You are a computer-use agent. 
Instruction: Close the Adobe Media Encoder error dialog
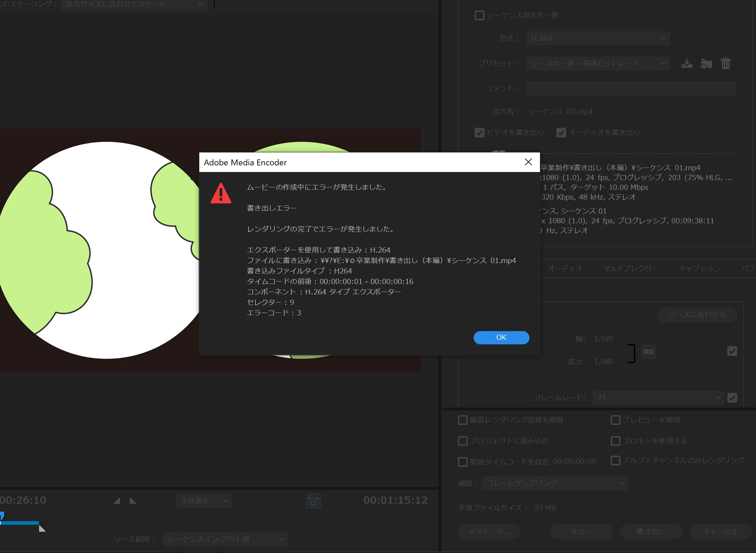click(x=528, y=162)
